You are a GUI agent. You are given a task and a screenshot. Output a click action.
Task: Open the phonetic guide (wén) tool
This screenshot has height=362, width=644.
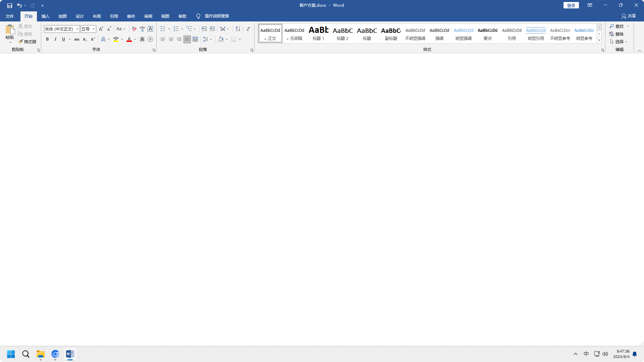click(x=142, y=29)
